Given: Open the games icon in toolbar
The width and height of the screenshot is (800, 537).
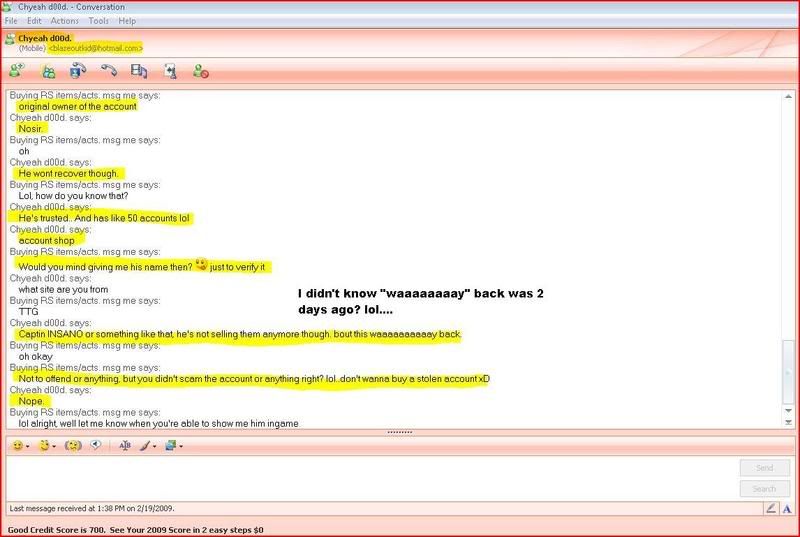Looking at the screenshot, I should [x=170, y=71].
